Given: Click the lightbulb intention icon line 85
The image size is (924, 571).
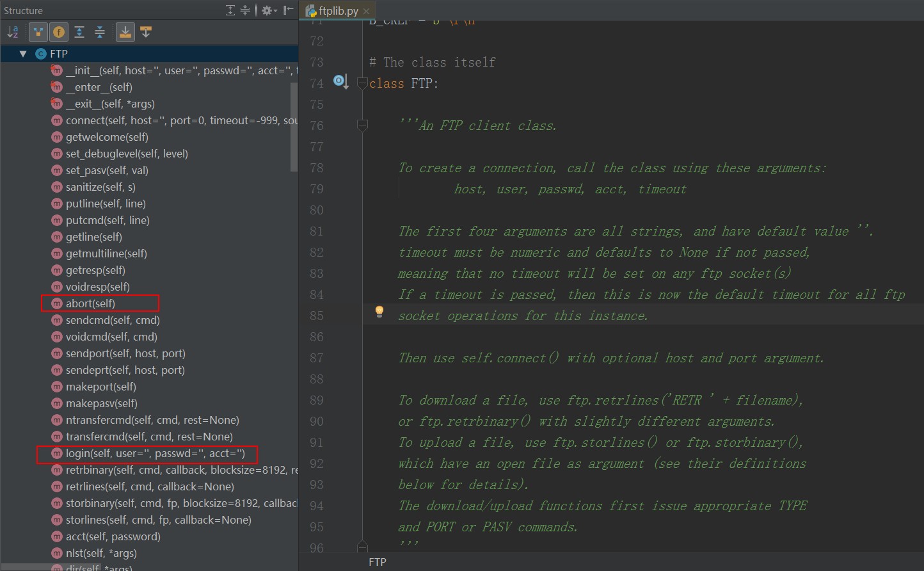Looking at the screenshot, I should click(x=379, y=312).
